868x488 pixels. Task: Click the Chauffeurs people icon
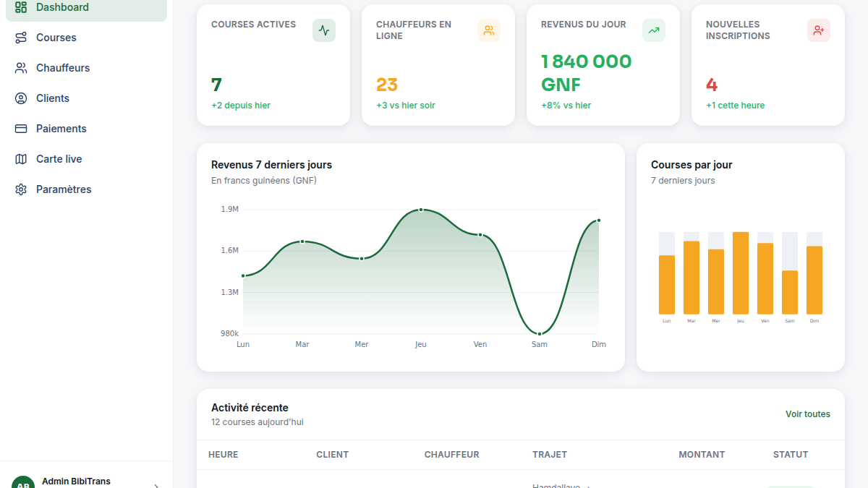tap(21, 68)
